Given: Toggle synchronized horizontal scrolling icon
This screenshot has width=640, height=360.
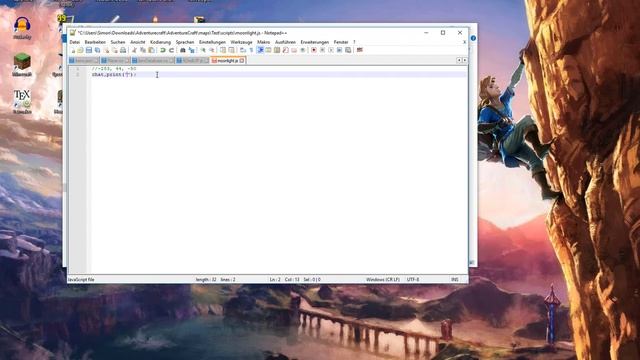Looking at the screenshot, I should [231, 50].
